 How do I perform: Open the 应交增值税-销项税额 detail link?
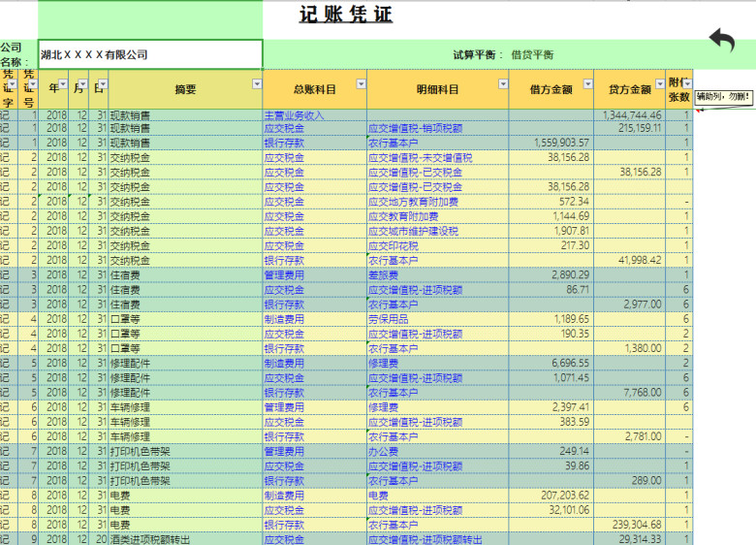tap(415, 128)
